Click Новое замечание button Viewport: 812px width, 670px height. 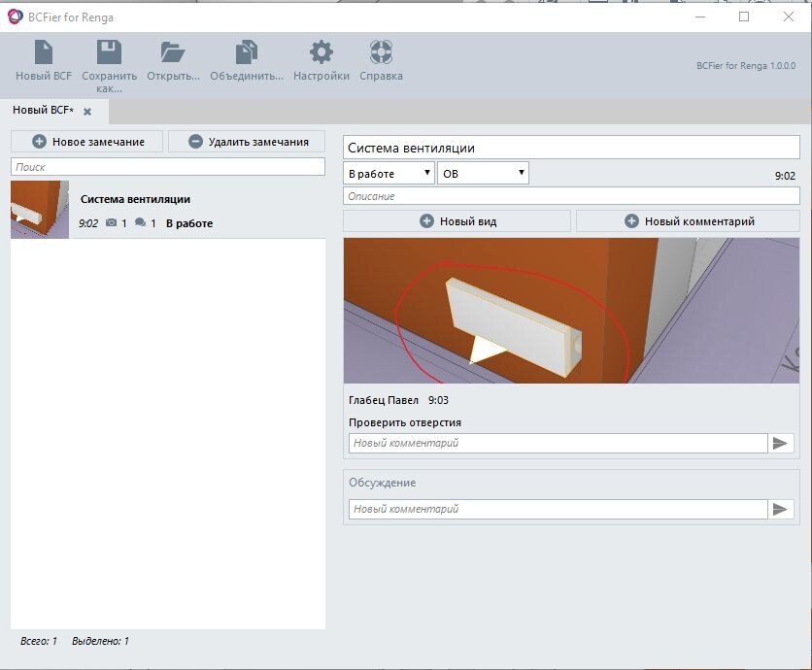87,142
